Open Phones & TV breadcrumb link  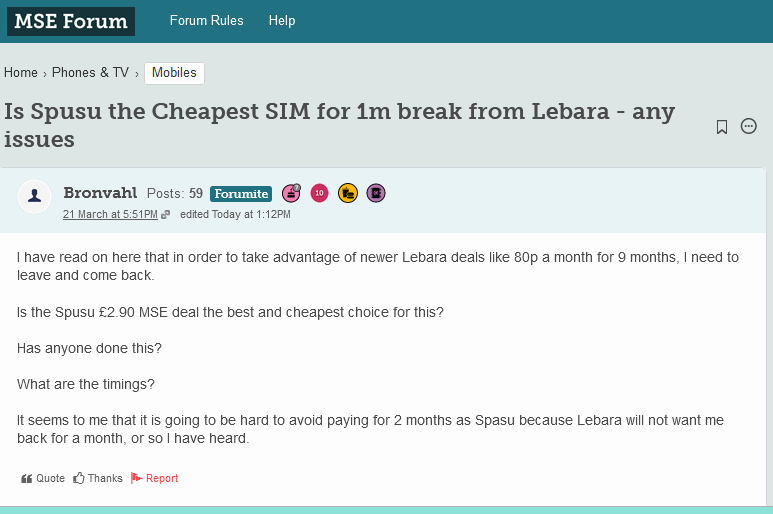[90, 73]
